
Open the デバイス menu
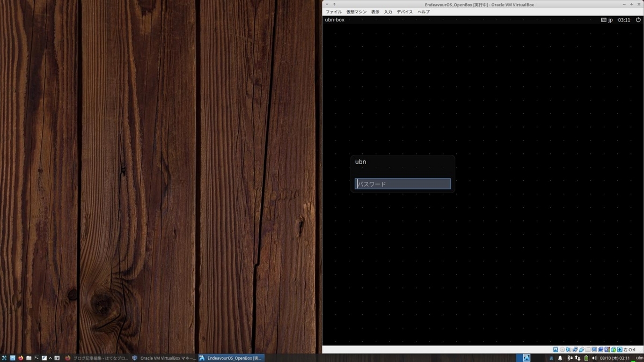coord(405,12)
